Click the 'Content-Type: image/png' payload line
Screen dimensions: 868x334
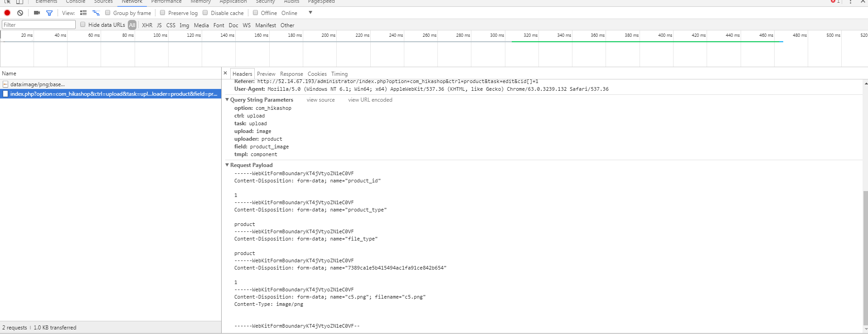(x=269, y=304)
